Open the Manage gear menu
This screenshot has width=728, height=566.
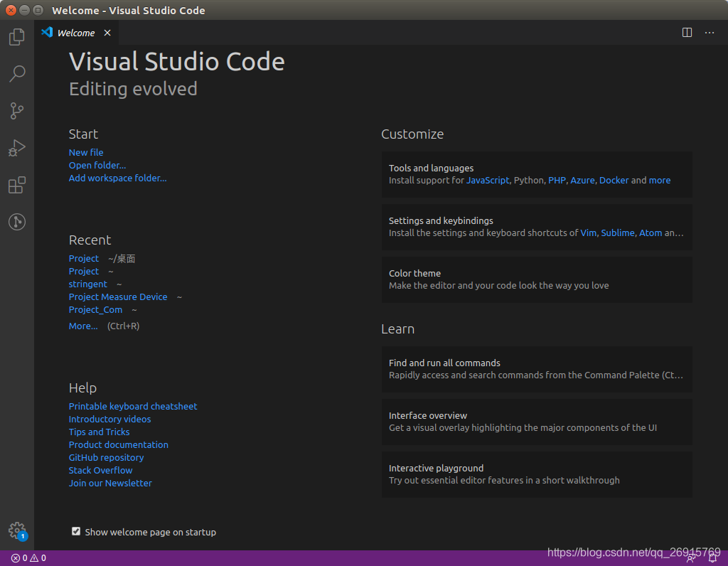tap(16, 530)
